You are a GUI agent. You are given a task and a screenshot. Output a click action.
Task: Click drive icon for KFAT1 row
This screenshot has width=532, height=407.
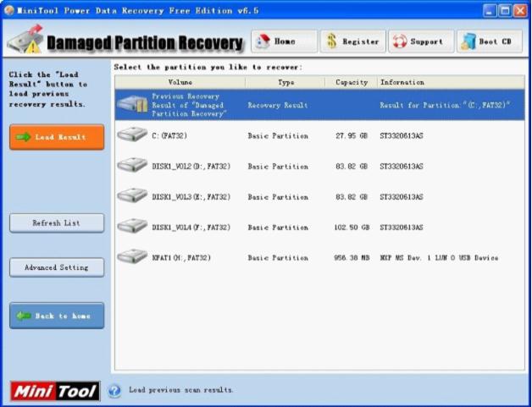[x=132, y=256]
